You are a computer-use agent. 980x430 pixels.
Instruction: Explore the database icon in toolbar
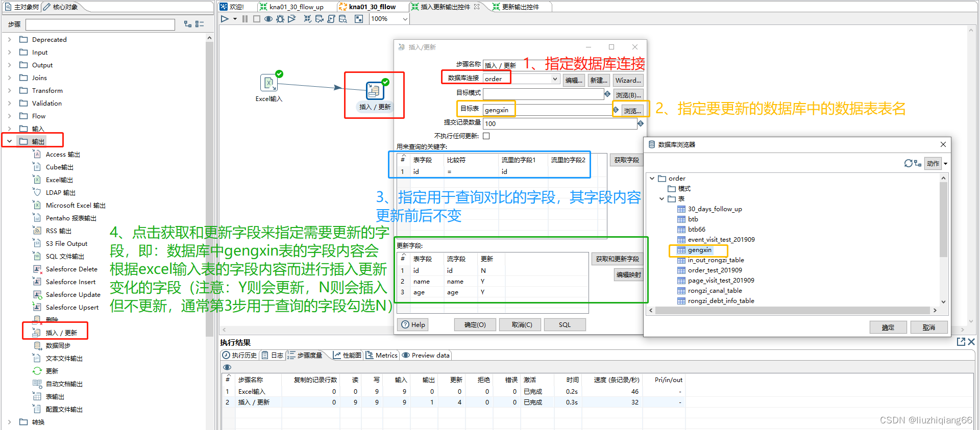tap(343, 19)
